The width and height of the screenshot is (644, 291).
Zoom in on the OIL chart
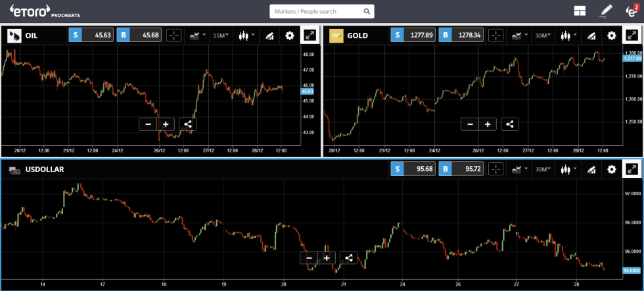[166, 124]
